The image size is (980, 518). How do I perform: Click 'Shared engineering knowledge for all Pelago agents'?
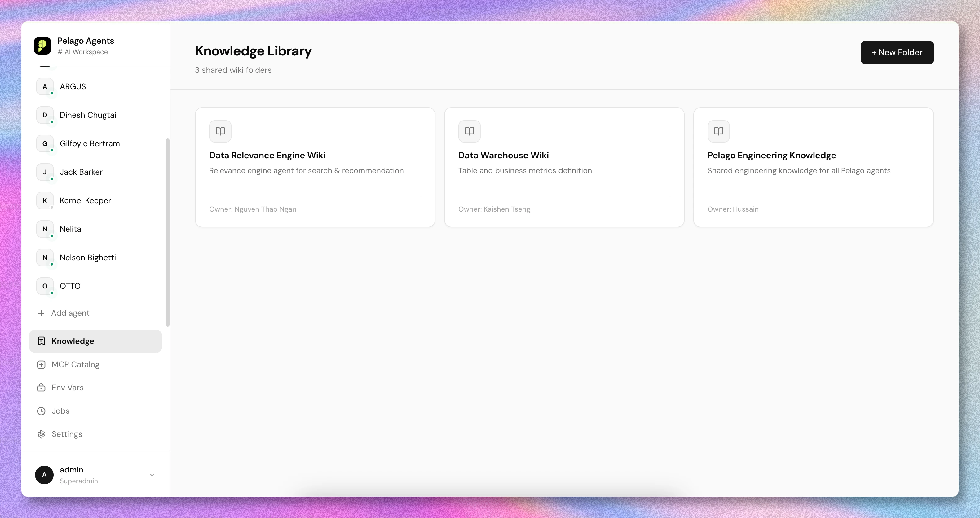pos(799,171)
